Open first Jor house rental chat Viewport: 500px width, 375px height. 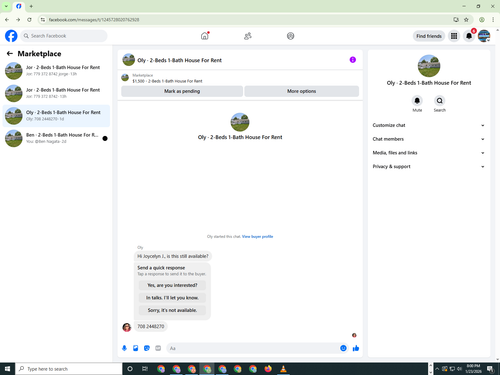[x=56, y=70]
